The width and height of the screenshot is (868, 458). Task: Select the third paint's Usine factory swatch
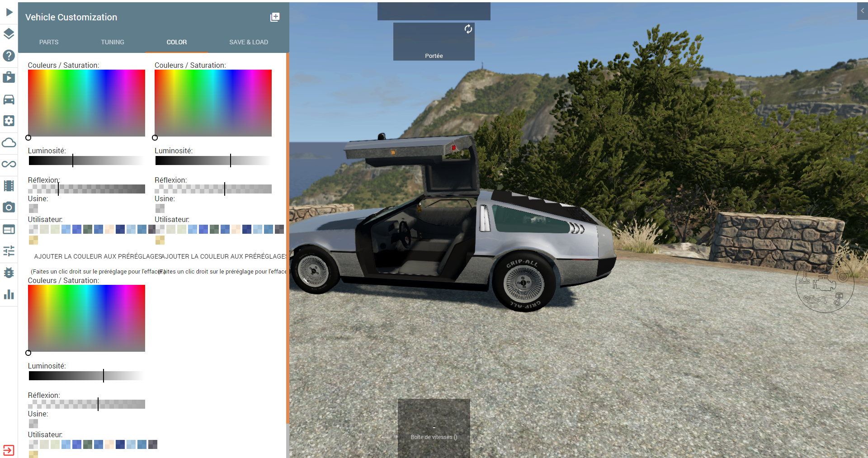tap(33, 424)
